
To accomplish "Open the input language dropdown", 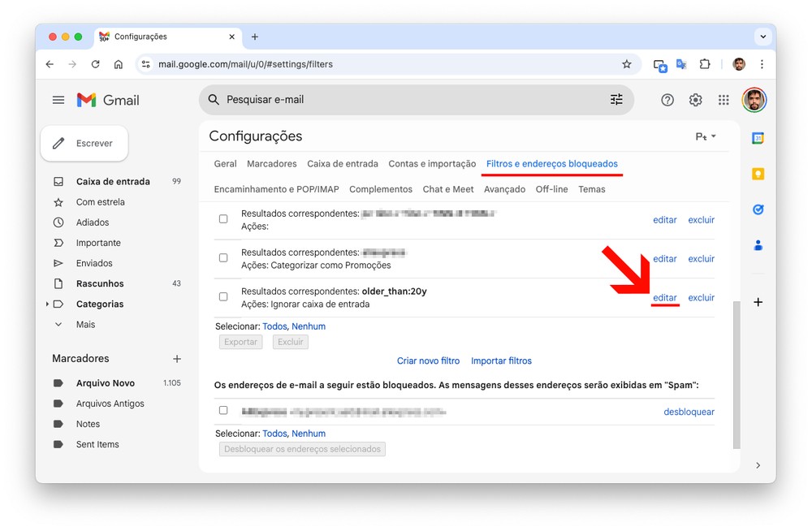I will pyautogui.click(x=706, y=136).
